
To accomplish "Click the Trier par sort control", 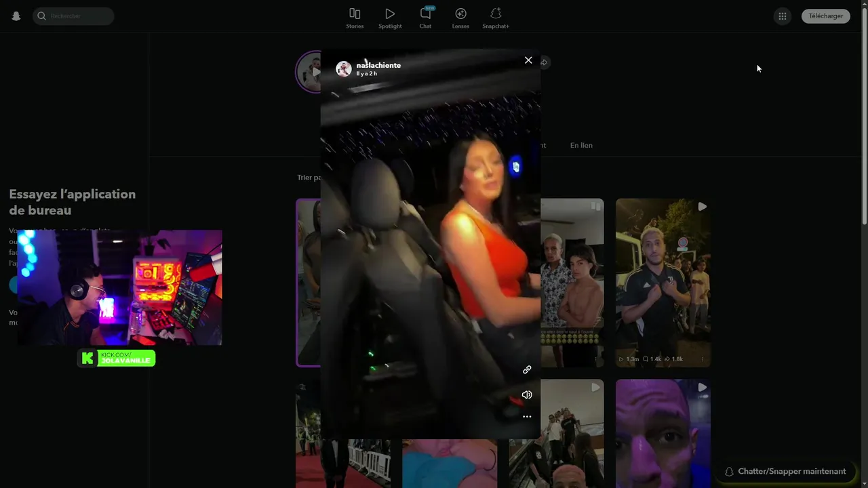I will click(309, 178).
